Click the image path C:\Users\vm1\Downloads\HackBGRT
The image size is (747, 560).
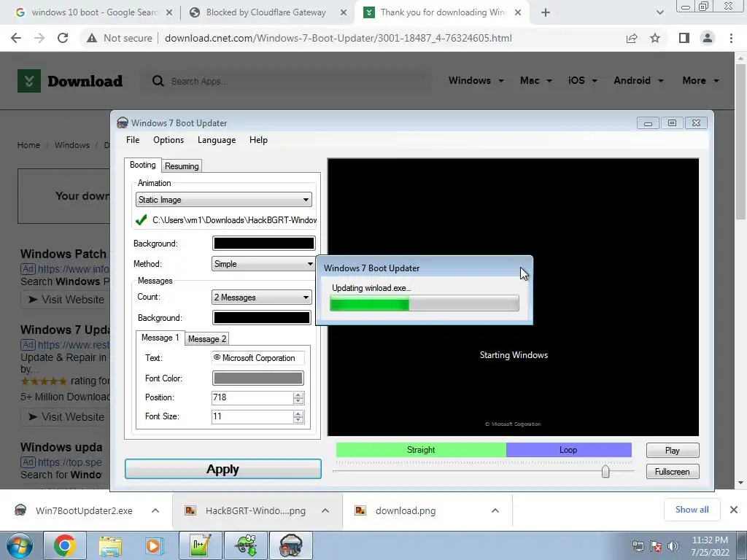click(x=234, y=220)
